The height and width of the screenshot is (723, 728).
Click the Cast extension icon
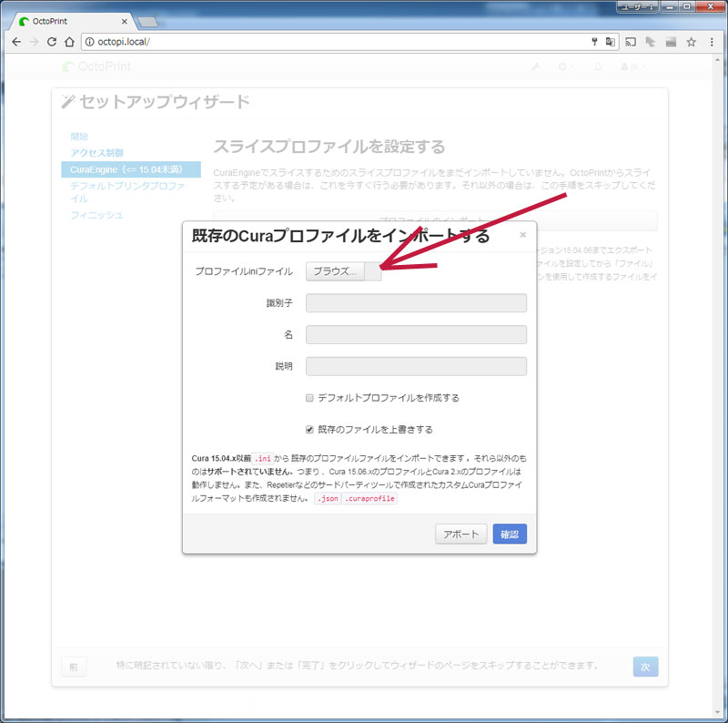tap(631, 42)
